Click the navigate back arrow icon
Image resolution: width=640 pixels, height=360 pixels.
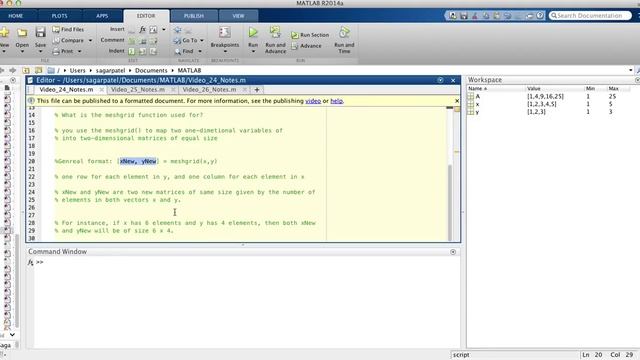pos(2,70)
